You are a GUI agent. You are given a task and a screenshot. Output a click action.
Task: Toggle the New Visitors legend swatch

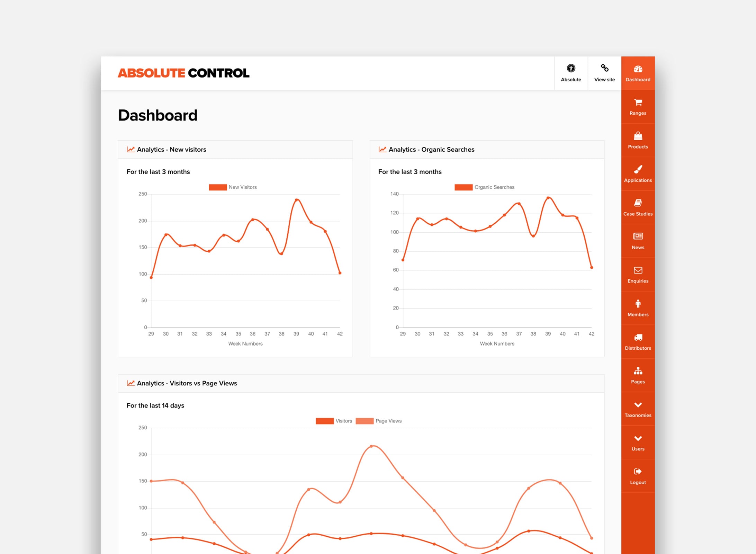tap(218, 187)
